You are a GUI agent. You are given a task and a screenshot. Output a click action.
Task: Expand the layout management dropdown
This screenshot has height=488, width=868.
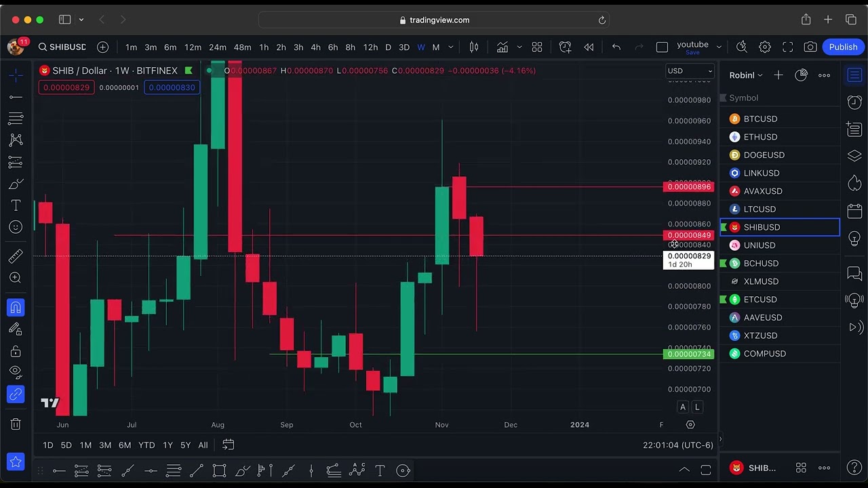pyautogui.click(x=719, y=47)
